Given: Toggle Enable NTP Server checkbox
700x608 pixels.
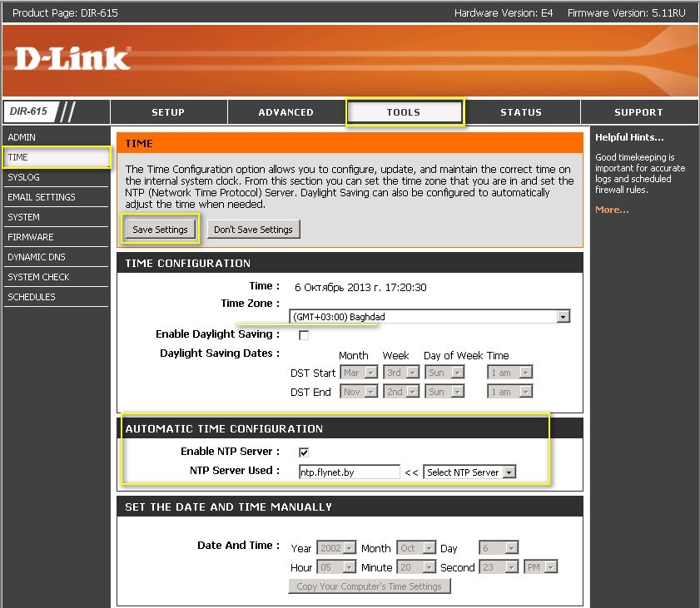Looking at the screenshot, I should click(x=304, y=452).
